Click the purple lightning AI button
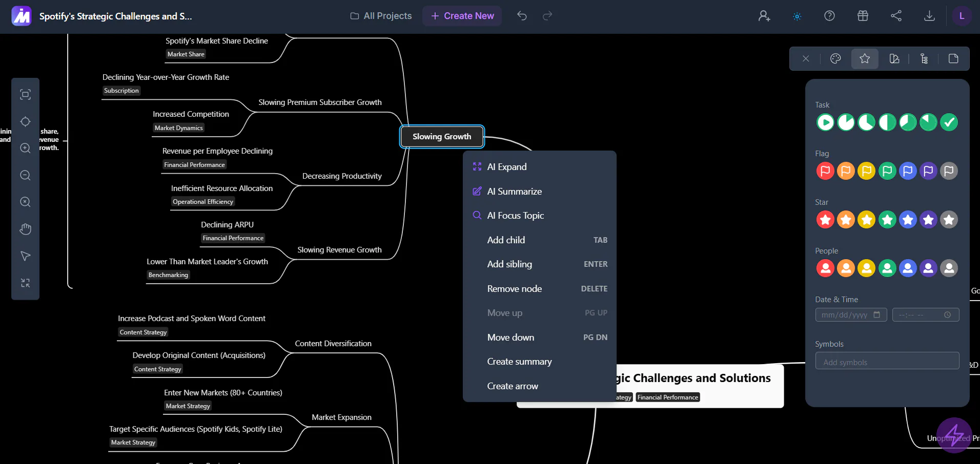This screenshot has width=980, height=464. point(954,435)
